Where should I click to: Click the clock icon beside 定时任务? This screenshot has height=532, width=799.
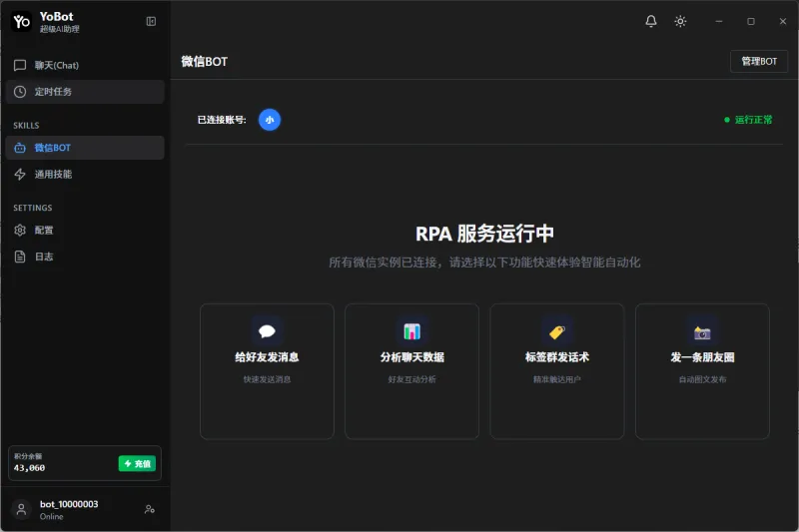(20, 92)
